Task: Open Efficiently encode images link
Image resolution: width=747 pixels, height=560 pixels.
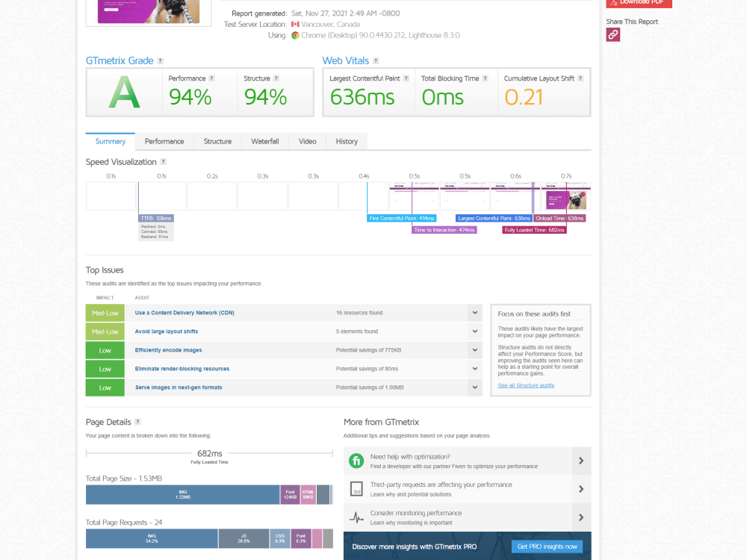Action: (x=168, y=350)
